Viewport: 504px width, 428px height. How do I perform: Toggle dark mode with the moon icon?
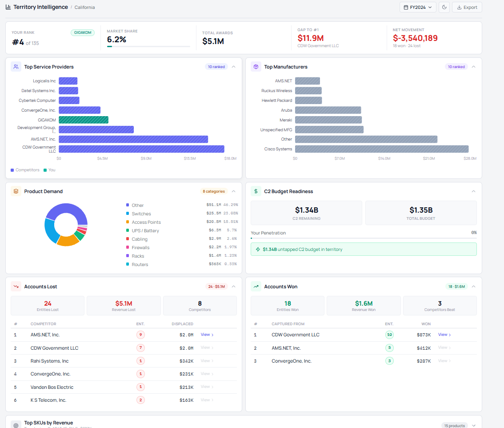point(444,7)
